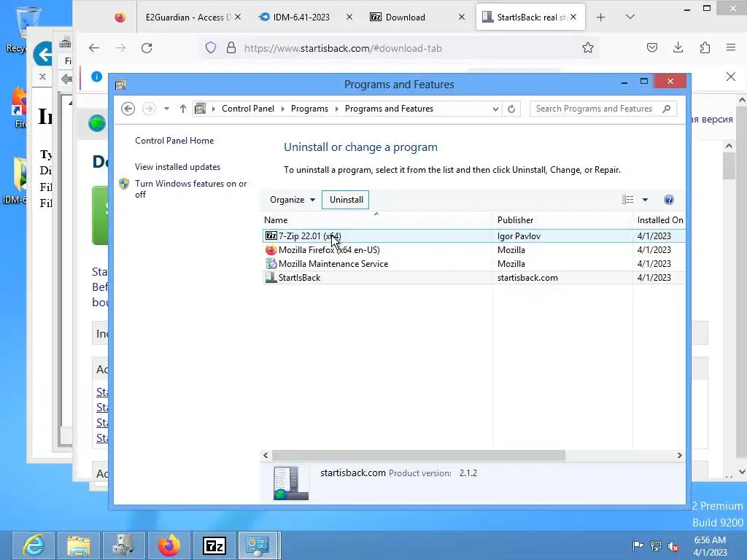Select Mozilla Maintenance Service entry
The image size is (747, 560).
click(x=474, y=263)
